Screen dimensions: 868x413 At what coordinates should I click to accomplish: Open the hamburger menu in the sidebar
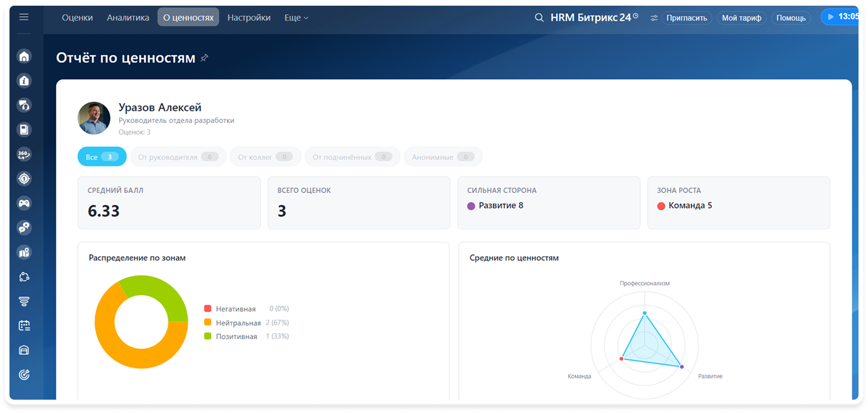pyautogui.click(x=24, y=17)
